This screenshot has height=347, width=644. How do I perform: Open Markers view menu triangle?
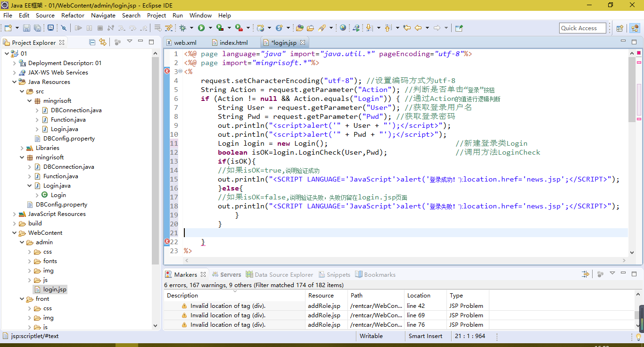point(612,273)
